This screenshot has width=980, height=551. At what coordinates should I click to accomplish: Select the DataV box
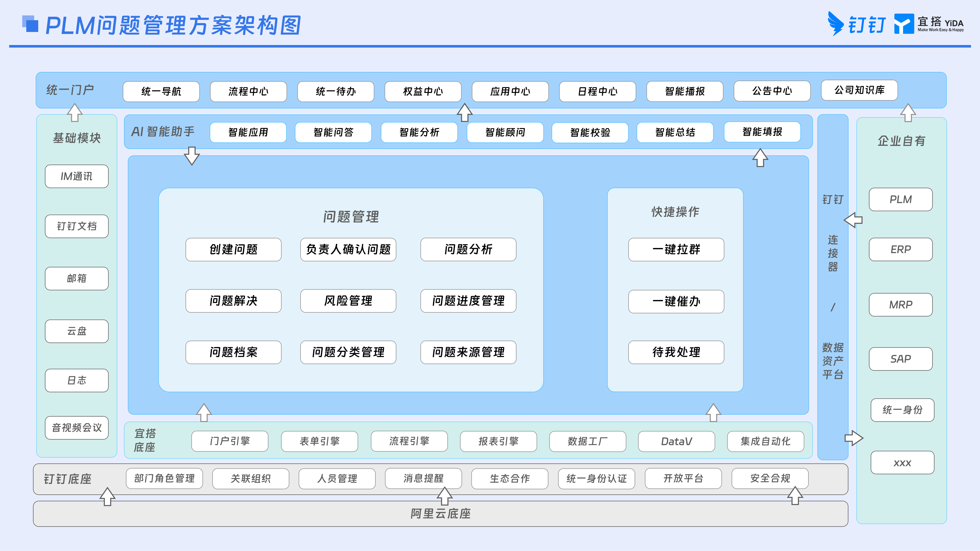(x=677, y=441)
